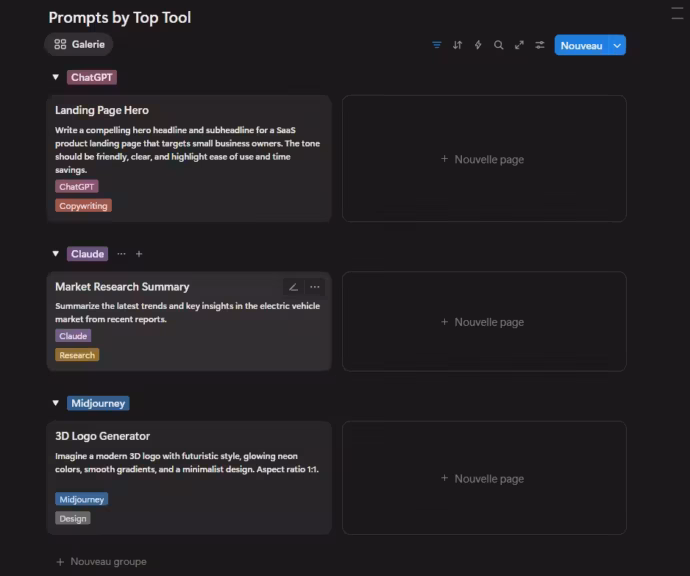This screenshot has height=576, width=690.
Task: Open view settings sliders icon
Action: (540, 45)
